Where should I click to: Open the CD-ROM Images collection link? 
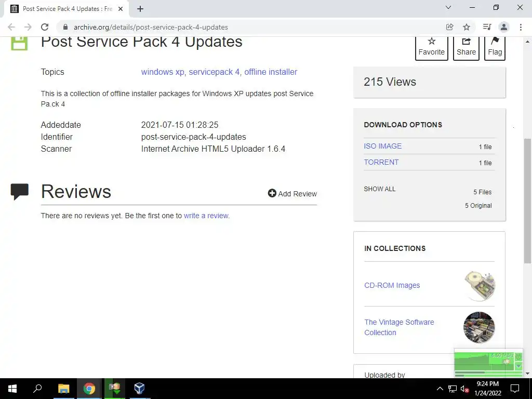(392, 285)
